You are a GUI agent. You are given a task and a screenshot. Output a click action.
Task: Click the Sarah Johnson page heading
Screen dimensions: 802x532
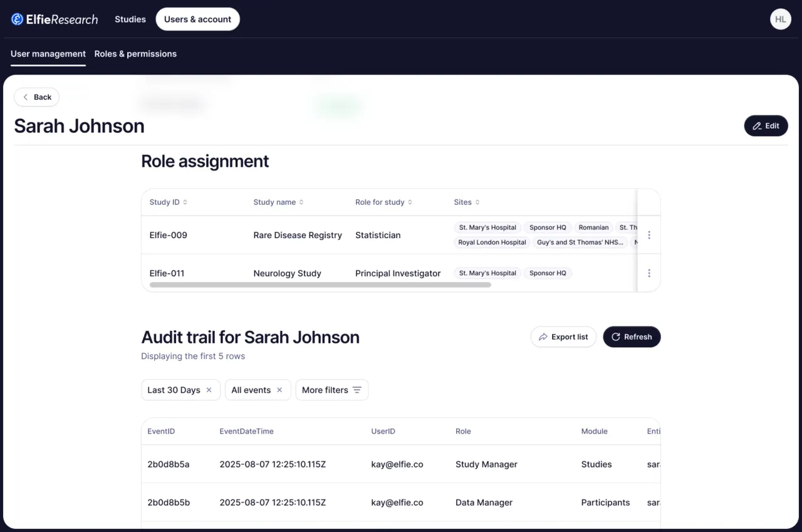coord(79,126)
